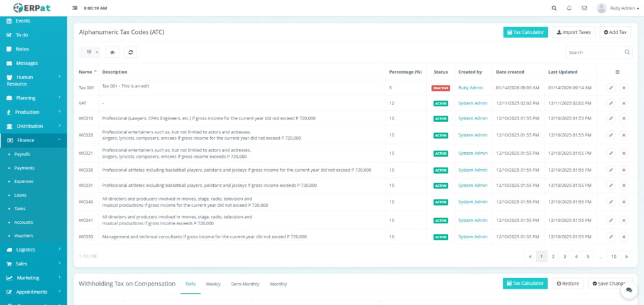The height and width of the screenshot is (305, 644).
Task: Open Taxes in the Finance submenu
Action: point(20,208)
